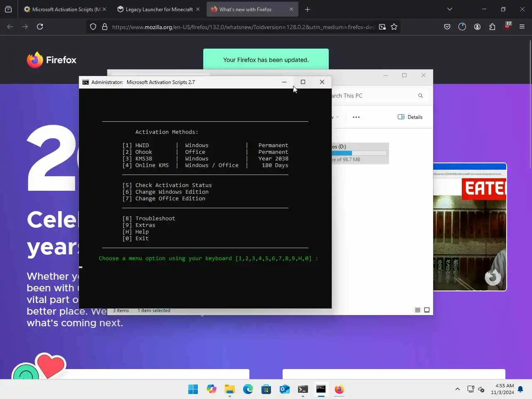Screen dimensions: 532x399
Task: Open Firefox View icon in tab strip
Action: click(x=8, y=9)
